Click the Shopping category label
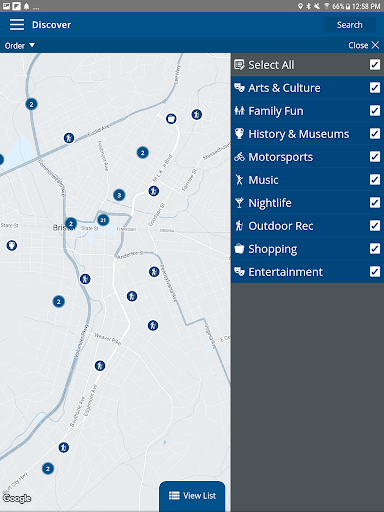384x512 pixels. click(x=273, y=249)
